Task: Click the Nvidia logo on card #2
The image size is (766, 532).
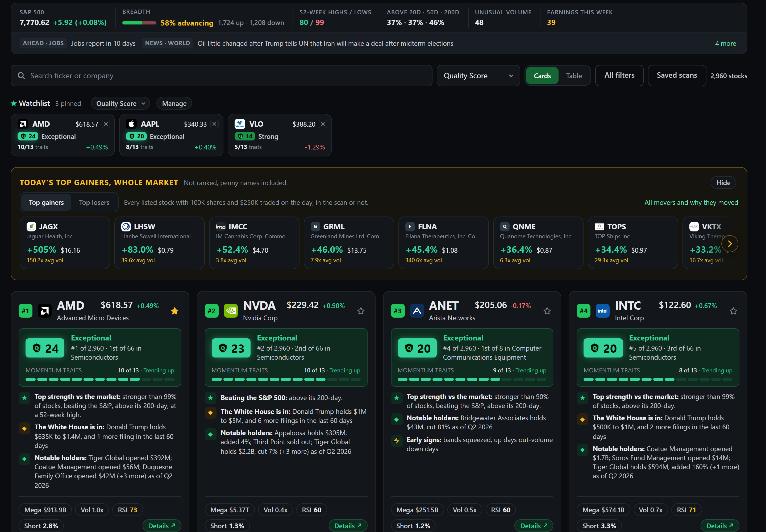Action: (231, 311)
